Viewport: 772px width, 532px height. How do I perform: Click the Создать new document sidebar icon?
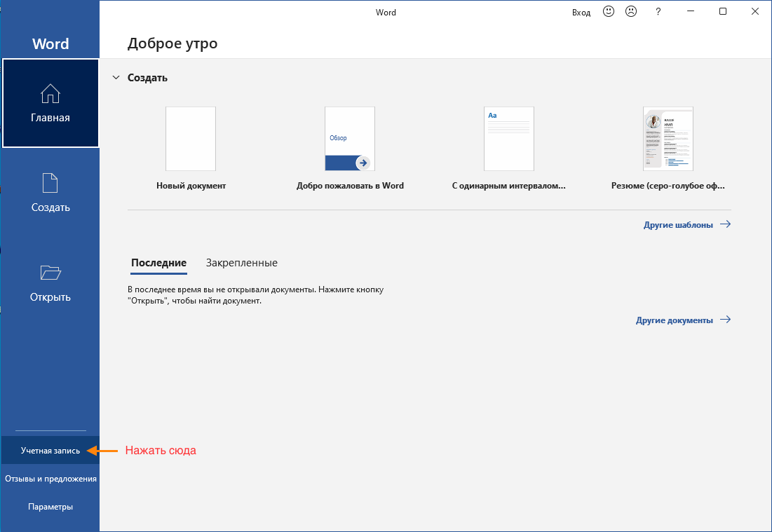click(50, 183)
